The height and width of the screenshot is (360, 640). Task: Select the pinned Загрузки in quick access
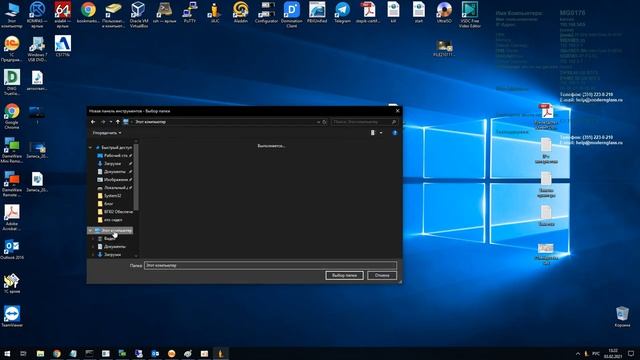pos(114,163)
